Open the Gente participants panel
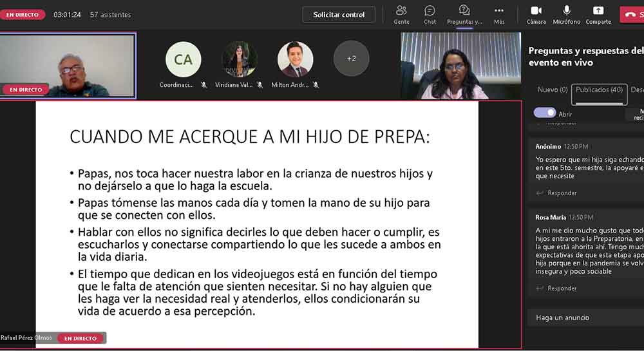Image resolution: width=644 pixels, height=351 pixels. pyautogui.click(x=401, y=14)
